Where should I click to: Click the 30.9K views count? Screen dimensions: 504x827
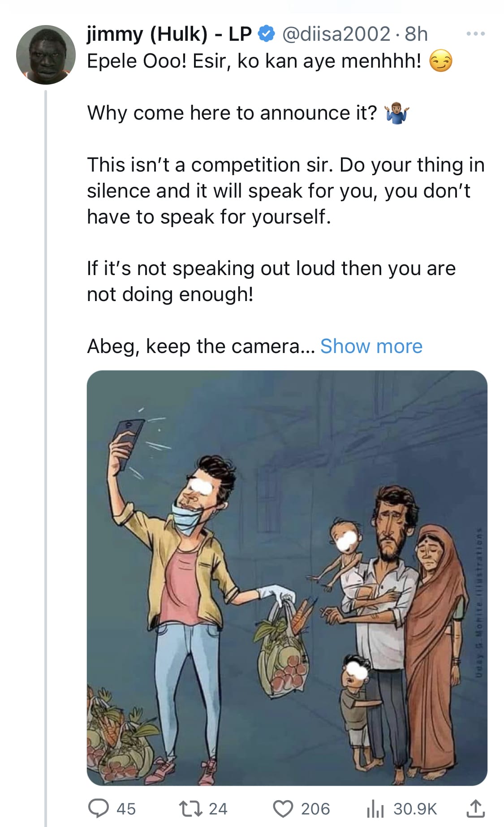click(x=415, y=809)
